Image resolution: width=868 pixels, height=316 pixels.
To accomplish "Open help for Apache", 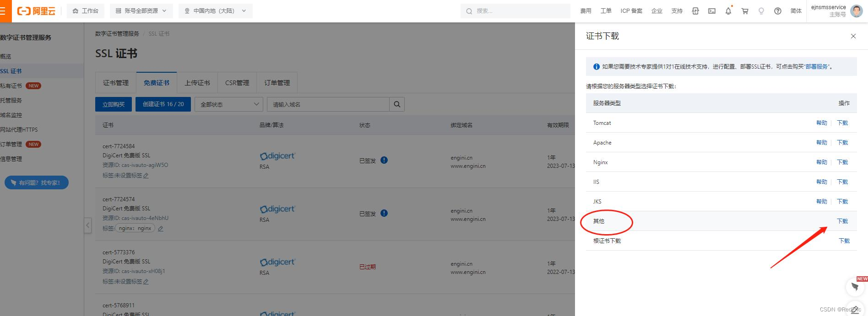I will point(822,143).
